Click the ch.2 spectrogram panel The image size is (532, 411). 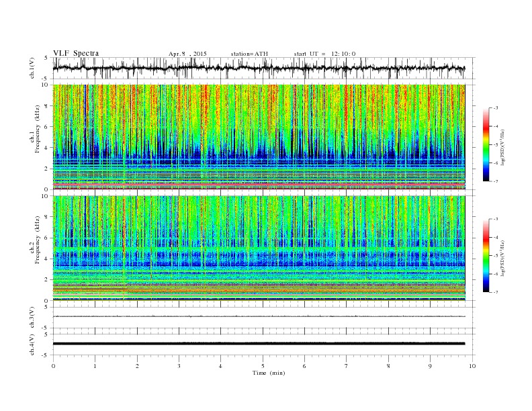click(x=259, y=248)
